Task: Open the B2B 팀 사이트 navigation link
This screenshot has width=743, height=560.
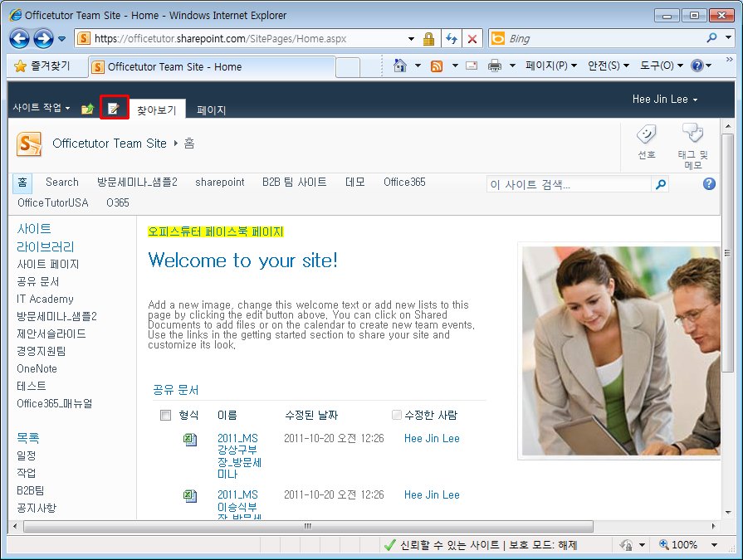Action: pos(294,183)
